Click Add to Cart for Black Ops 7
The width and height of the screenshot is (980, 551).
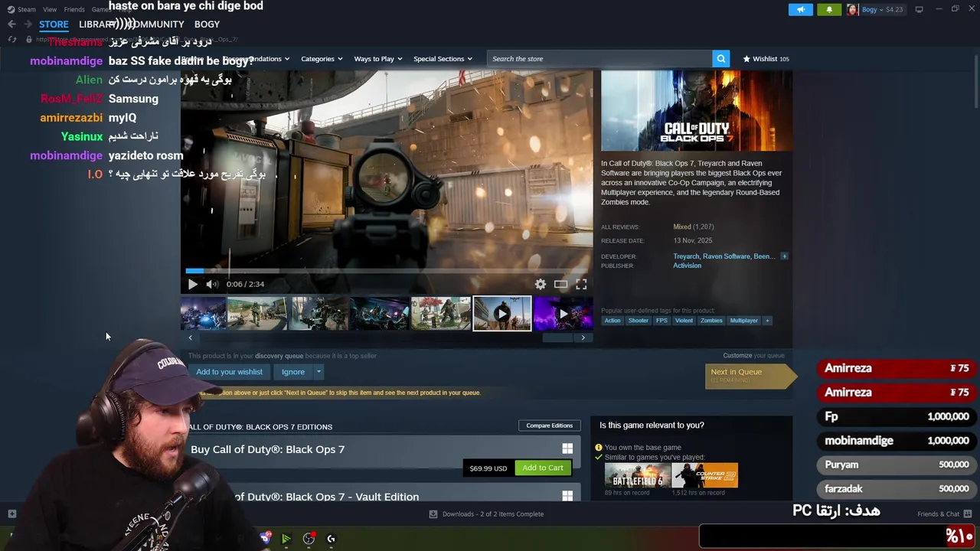click(x=543, y=468)
